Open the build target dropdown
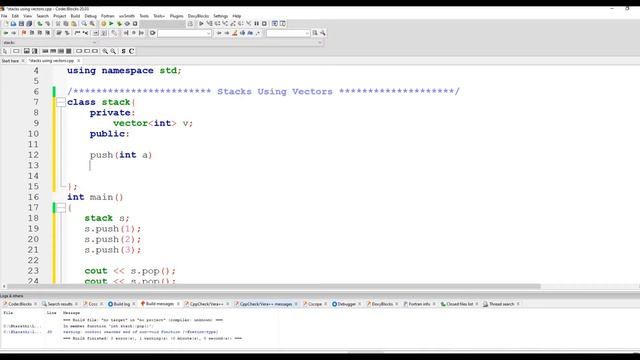The image size is (640, 360). point(163,24)
